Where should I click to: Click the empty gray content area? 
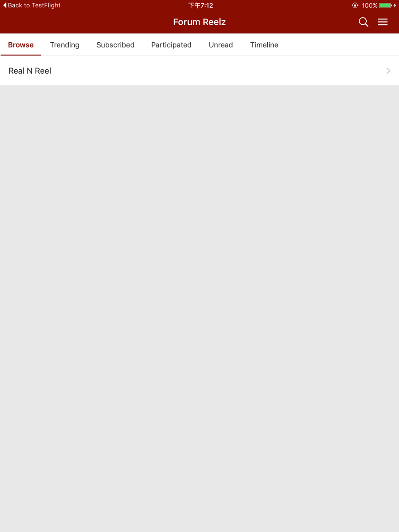click(x=199, y=308)
